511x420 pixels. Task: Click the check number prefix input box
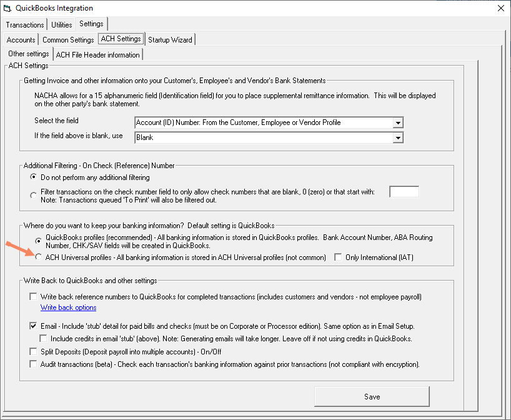[404, 192]
